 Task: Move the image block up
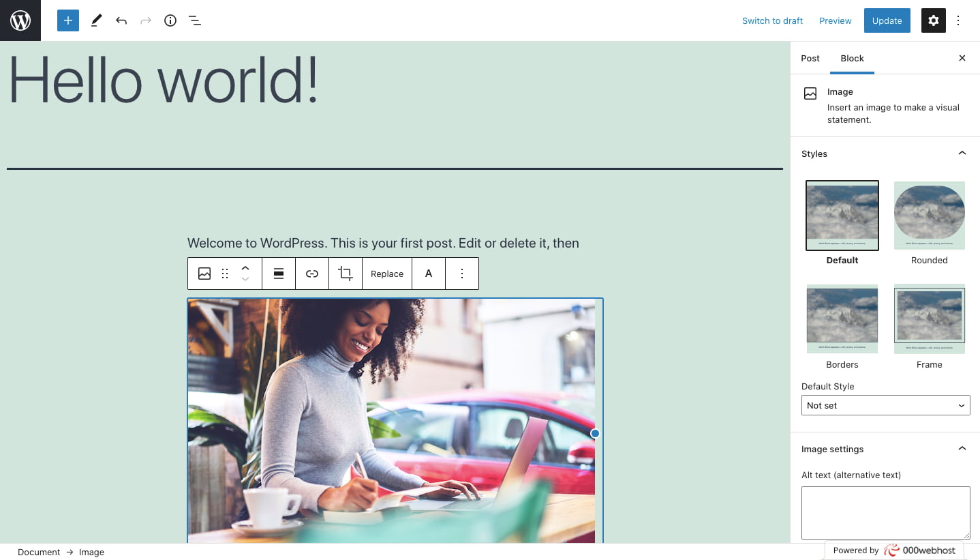point(245,267)
